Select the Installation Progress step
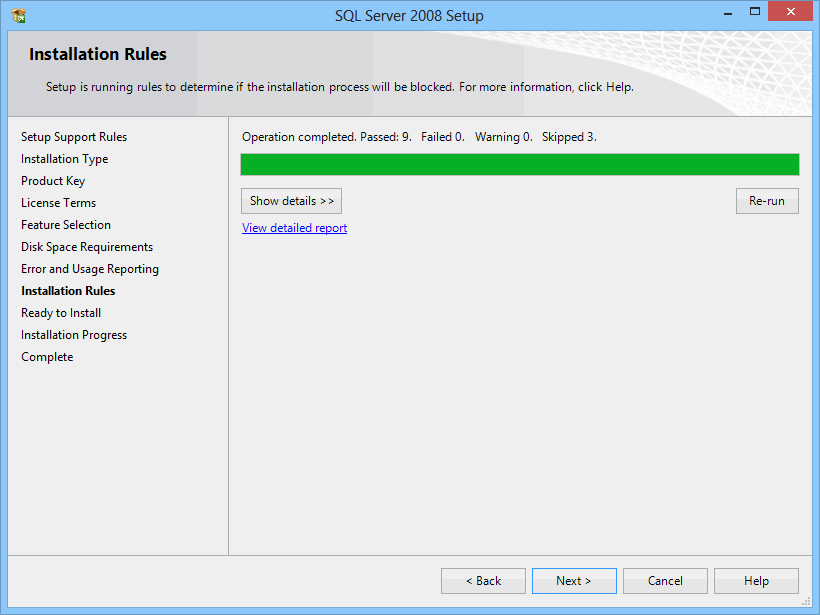 click(x=74, y=335)
